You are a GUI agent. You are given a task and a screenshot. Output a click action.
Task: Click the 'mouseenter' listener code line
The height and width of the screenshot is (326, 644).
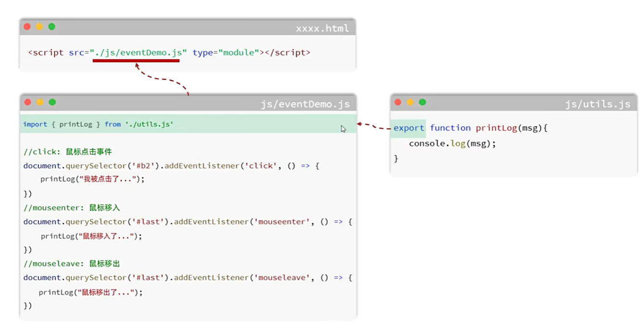click(x=188, y=222)
